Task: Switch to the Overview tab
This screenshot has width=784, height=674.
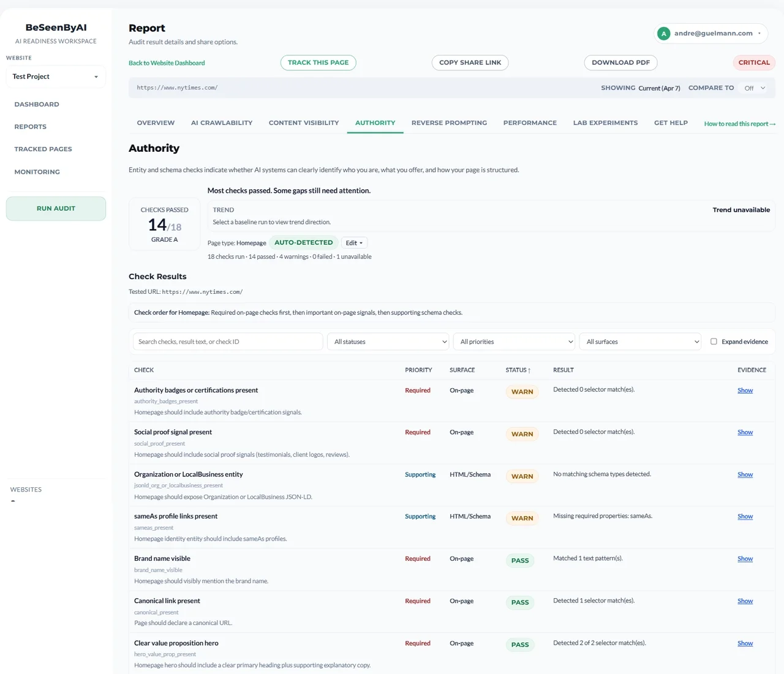Action: pyautogui.click(x=156, y=123)
